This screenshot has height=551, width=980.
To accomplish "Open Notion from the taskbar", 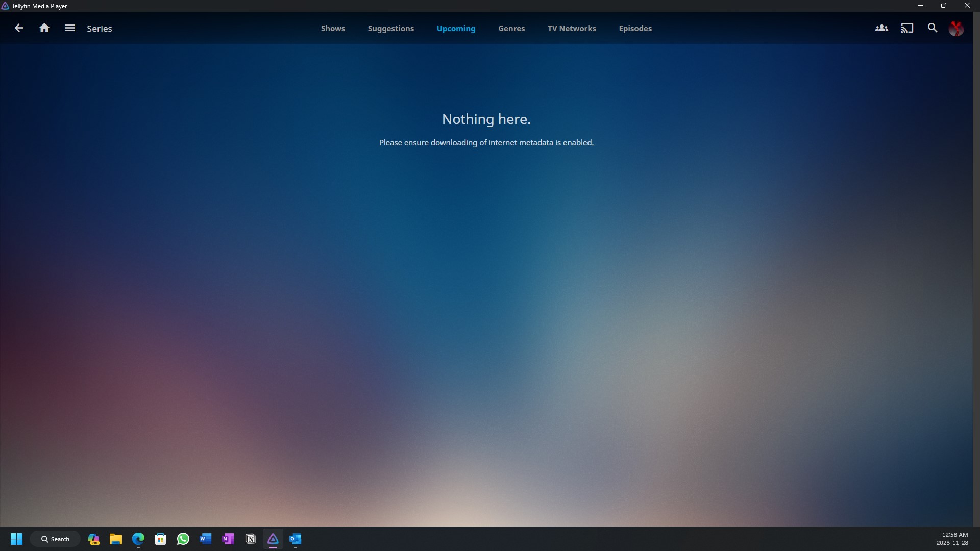I will 251,539.
